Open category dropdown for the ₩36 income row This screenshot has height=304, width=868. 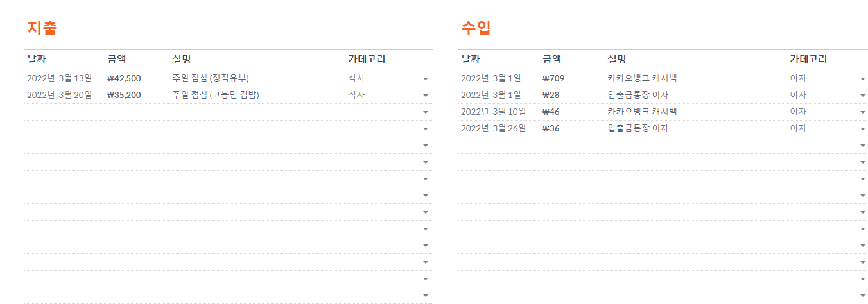[862, 129]
